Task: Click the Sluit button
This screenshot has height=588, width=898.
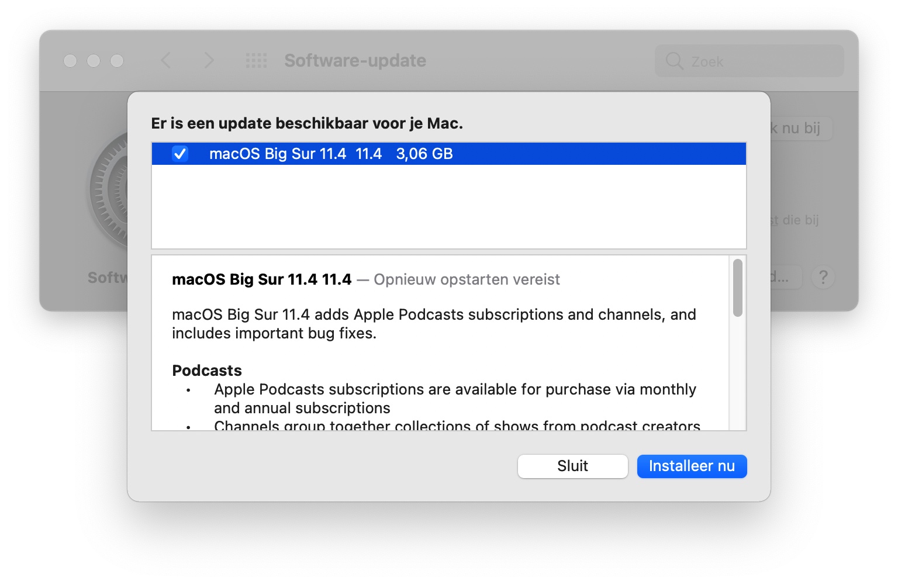Action: tap(572, 466)
